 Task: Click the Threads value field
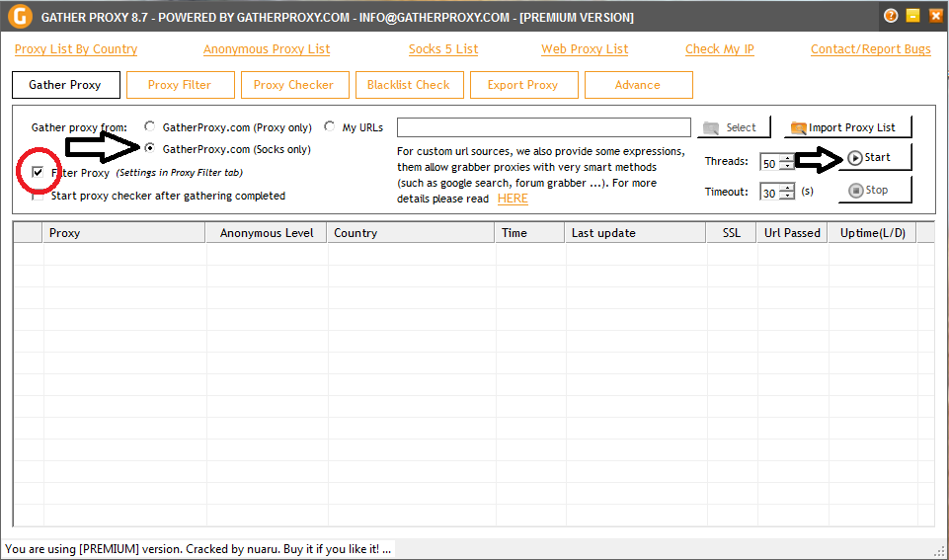tap(769, 163)
